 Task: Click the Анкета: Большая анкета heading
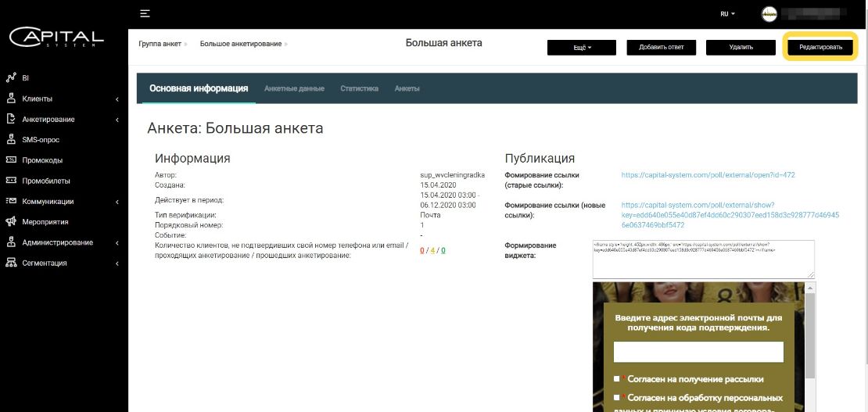tap(235, 128)
